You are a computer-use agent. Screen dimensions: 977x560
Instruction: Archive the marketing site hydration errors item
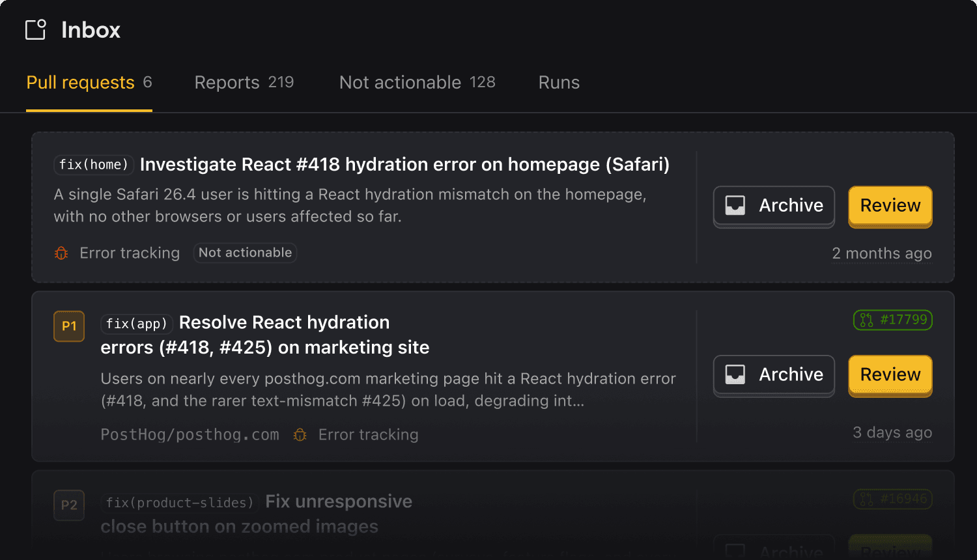point(774,375)
